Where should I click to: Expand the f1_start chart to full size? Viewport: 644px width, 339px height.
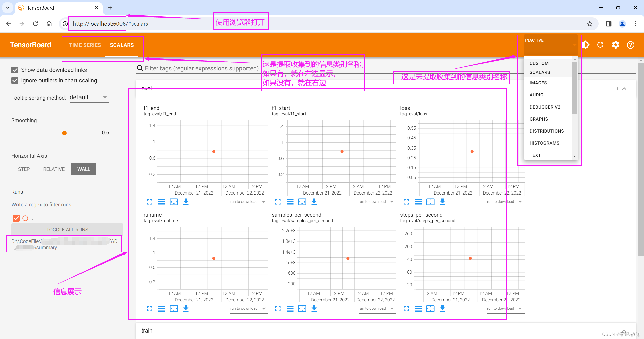click(278, 202)
